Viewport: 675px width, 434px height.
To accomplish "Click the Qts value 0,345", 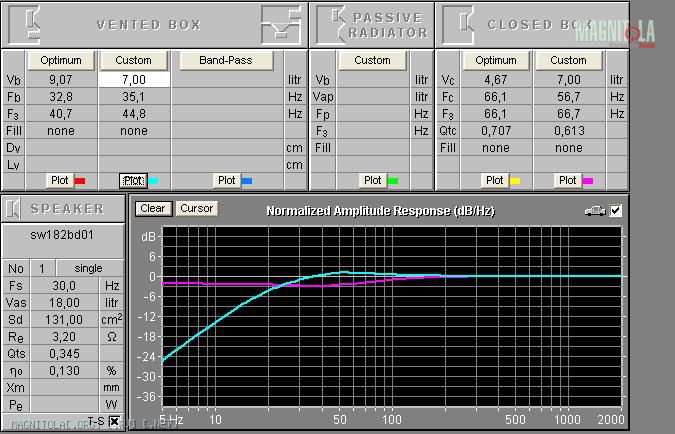I will pos(64,354).
